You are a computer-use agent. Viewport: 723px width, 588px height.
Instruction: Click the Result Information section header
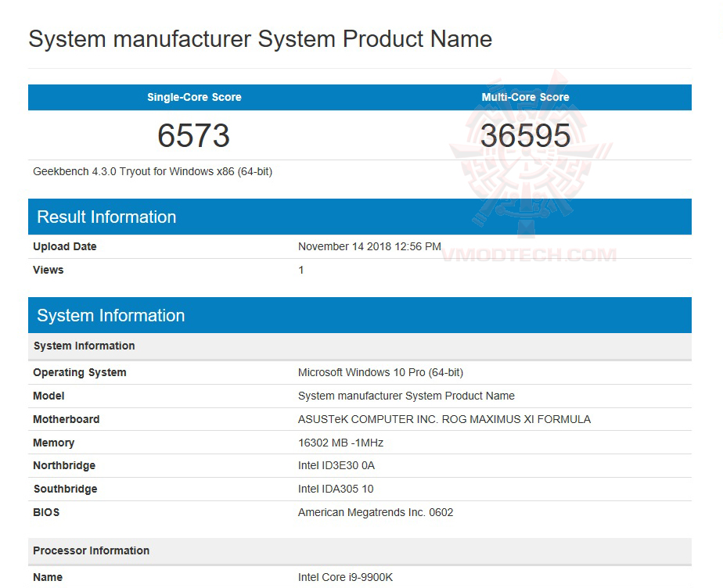pos(106,217)
